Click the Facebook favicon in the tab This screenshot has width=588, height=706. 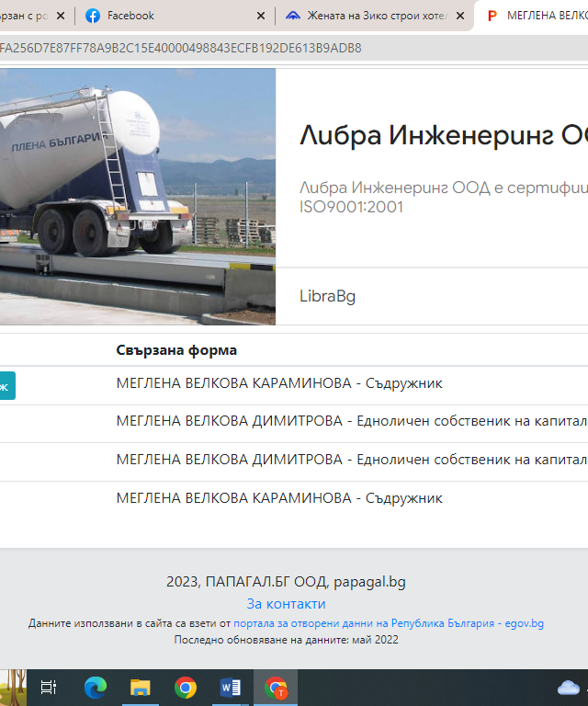[x=93, y=16]
